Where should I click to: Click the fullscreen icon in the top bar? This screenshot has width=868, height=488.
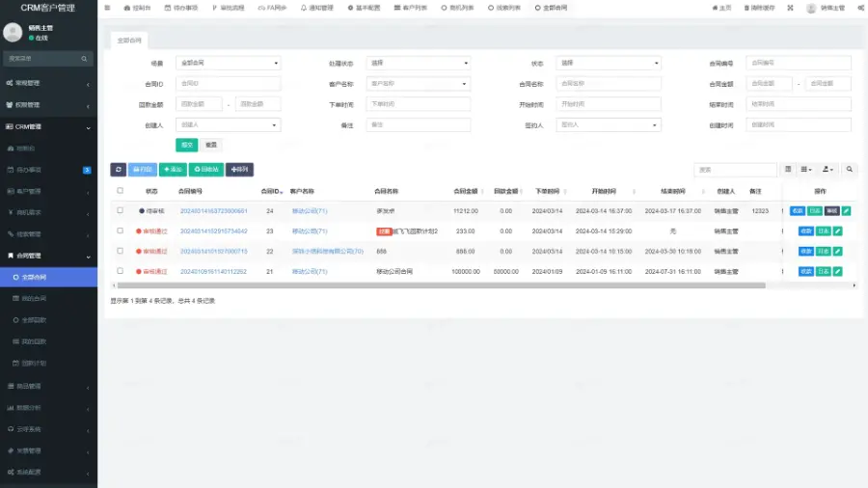tap(791, 8)
